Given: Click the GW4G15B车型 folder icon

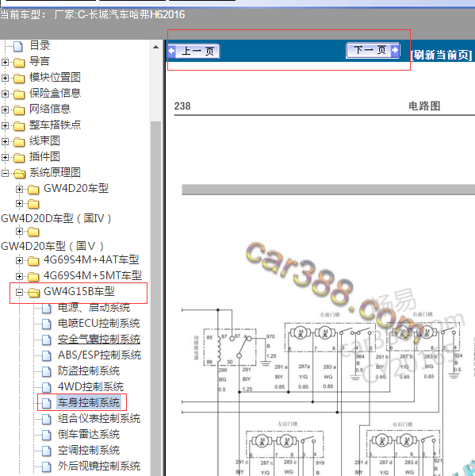Looking at the screenshot, I should coord(33,293).
